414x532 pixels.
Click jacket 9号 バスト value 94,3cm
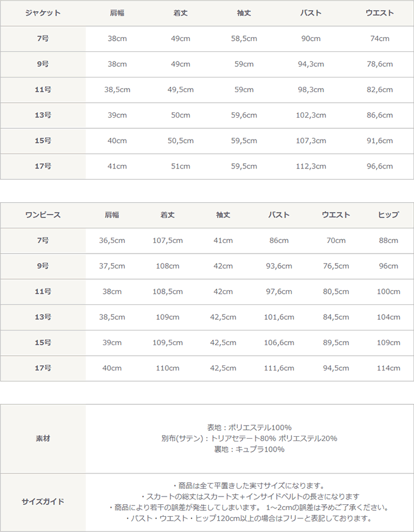pos(311,64)
